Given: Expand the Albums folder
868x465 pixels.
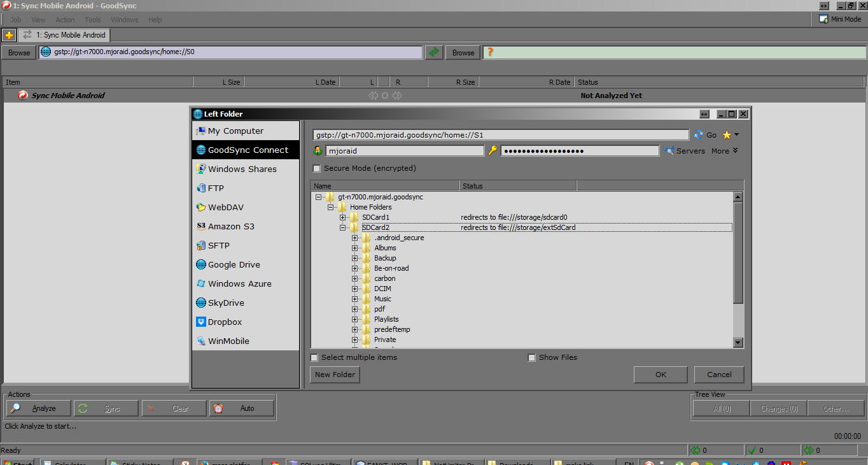Looking at the screenshot, I should click(354, 248).
